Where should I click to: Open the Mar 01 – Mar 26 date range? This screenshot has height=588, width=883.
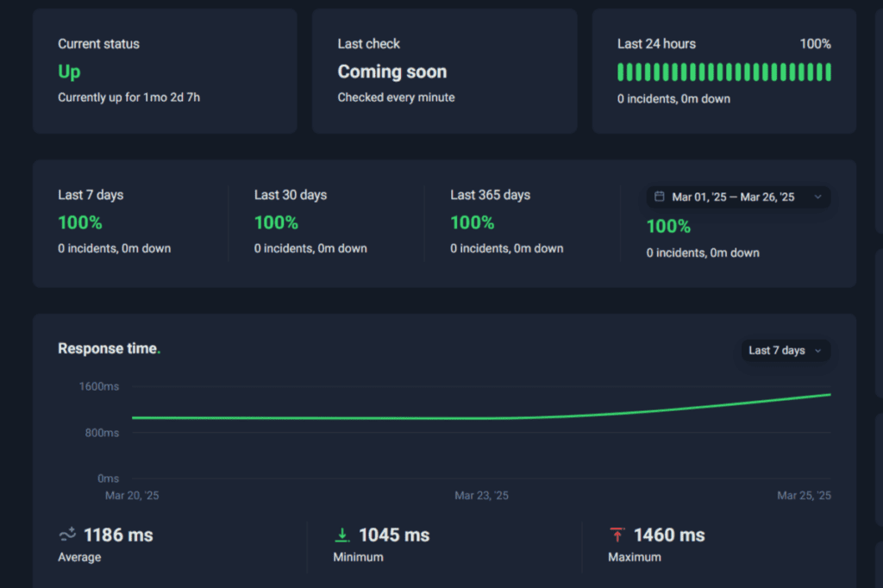point(733,197)
